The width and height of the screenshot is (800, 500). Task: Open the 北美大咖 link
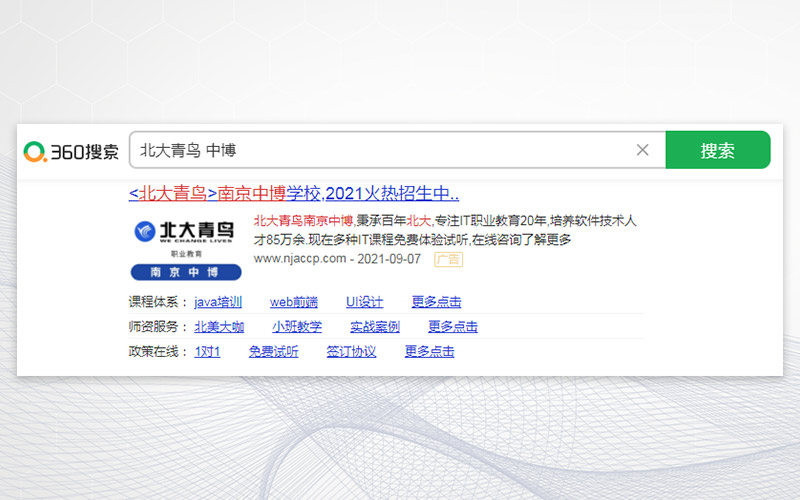point(219,327)
